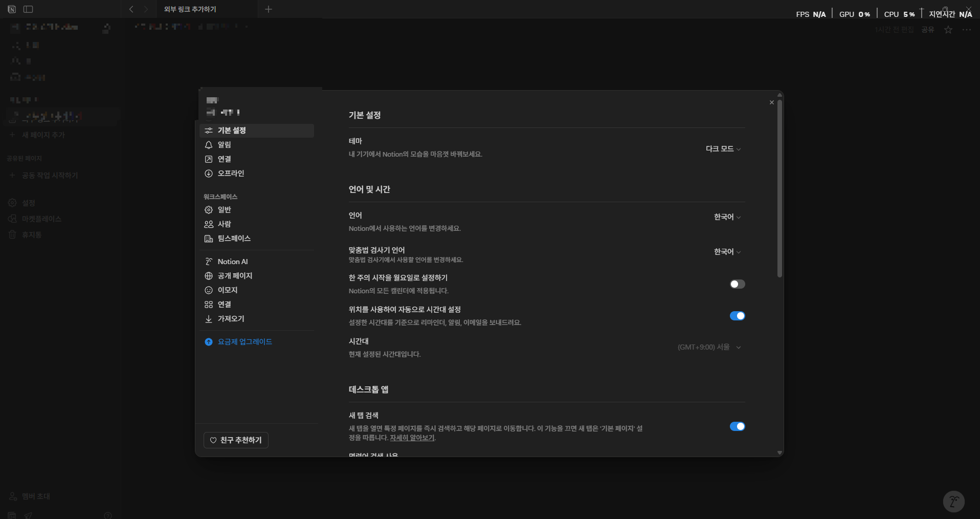Click the 연결 grid icon above 가져오기
This screenshot has height=519, width=980.
209,305
